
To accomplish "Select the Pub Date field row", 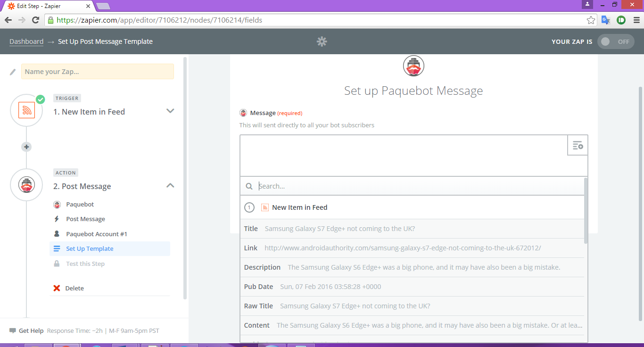I will click(412, 287).
